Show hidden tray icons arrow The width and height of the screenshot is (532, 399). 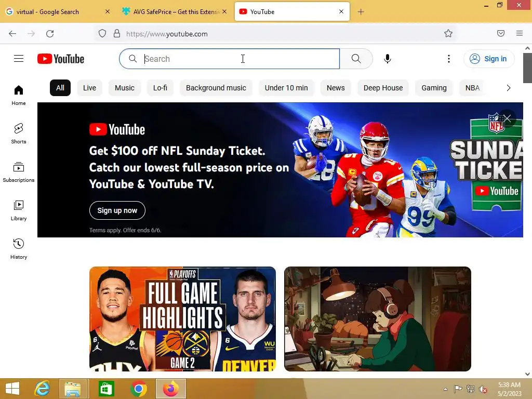click(445, 389)
